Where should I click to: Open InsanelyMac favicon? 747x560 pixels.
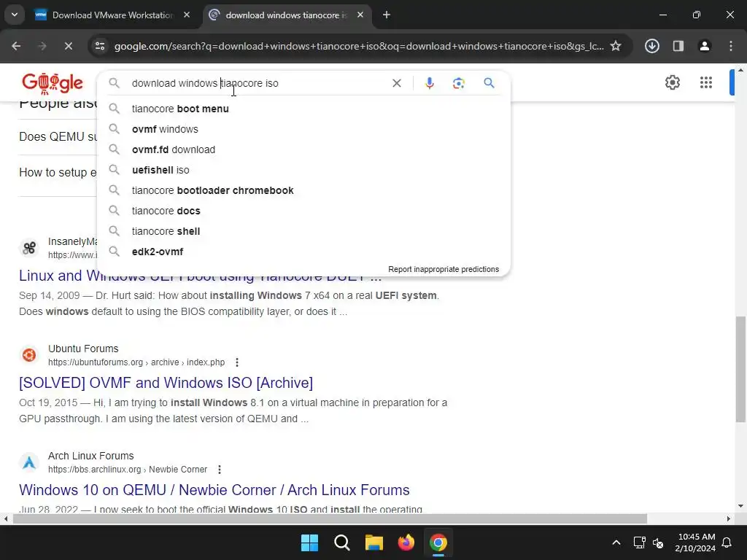click(x=29, y=248)
